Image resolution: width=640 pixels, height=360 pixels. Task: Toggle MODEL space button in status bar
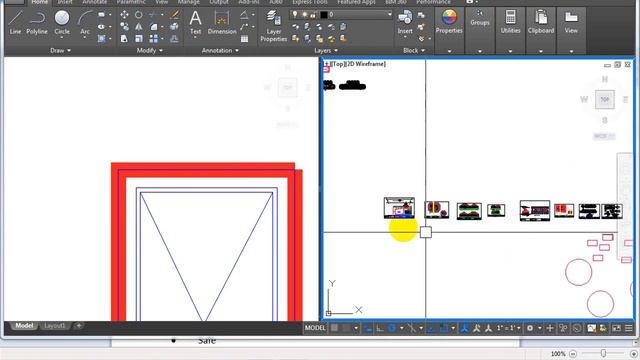[x=315, y=328]
